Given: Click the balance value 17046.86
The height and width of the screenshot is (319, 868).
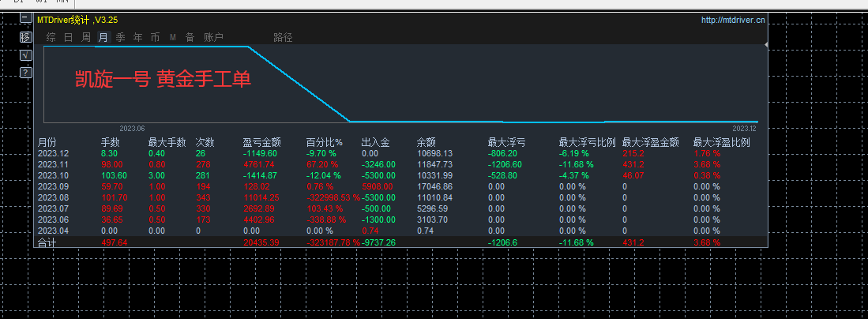Looking at the screenshot, I should click(434, 186).
